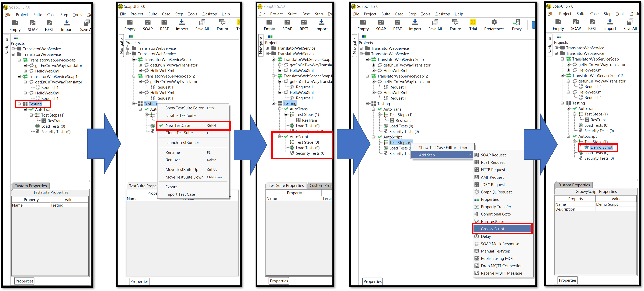Select New TestCase from the context menu
This screenshot has height=291, width=644.
(178, 125)
